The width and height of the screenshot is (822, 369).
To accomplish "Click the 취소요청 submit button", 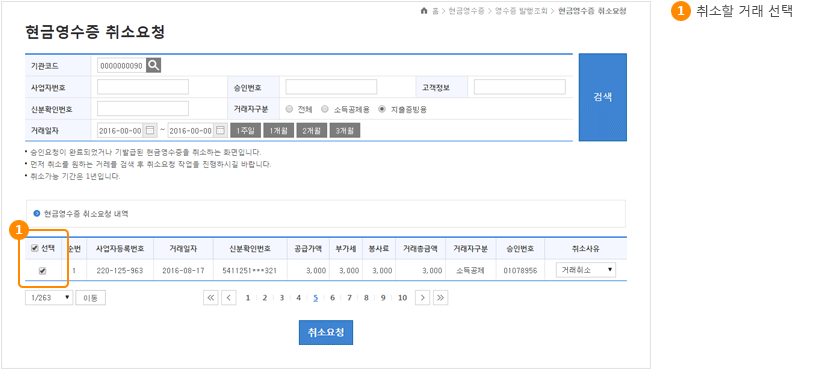I will click(x=326, y=332).
